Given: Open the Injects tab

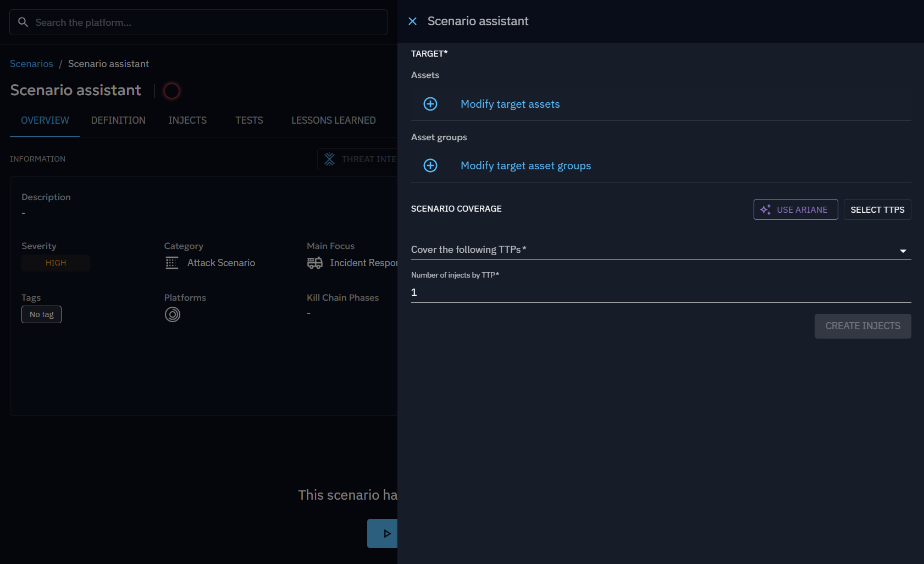Looking at the screenshot, I should [187, 120].
